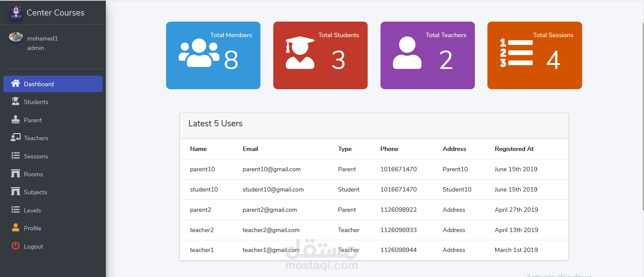Click the April 27th 2019 date
The image size is (644, 277).
point(516,210)
